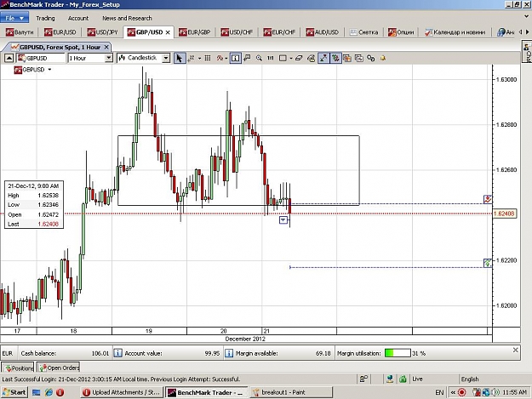Open the Сметка tab
Image resolution: width=532 pixels, height=399 pixels.
tap(364, 32)
